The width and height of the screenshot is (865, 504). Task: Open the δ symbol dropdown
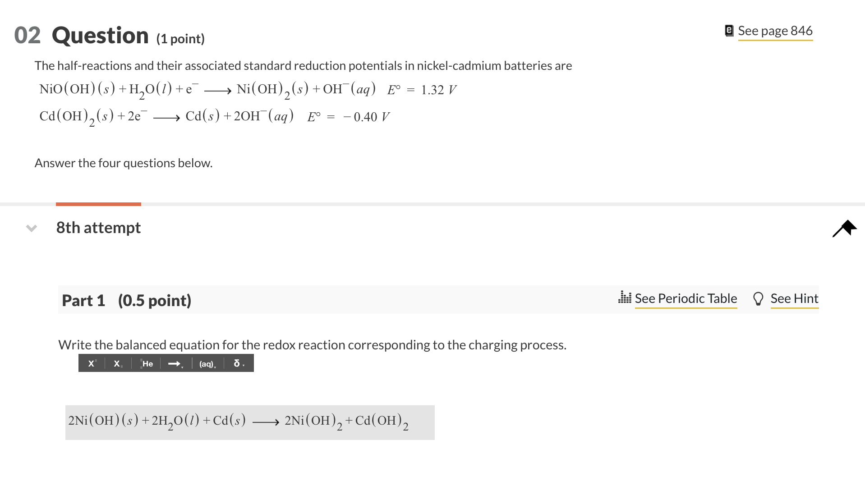click(x=243, y=365)
